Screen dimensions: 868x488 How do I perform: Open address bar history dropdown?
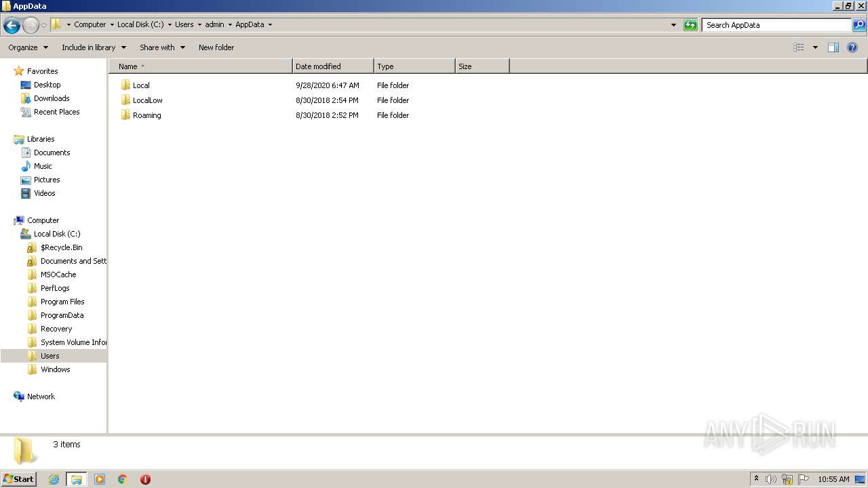click(673, 25)
